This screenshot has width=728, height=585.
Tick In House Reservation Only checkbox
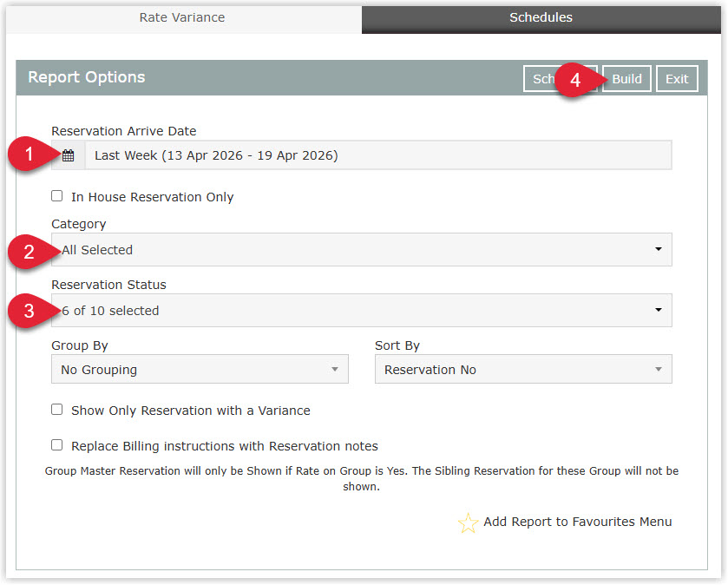point(57,196)
